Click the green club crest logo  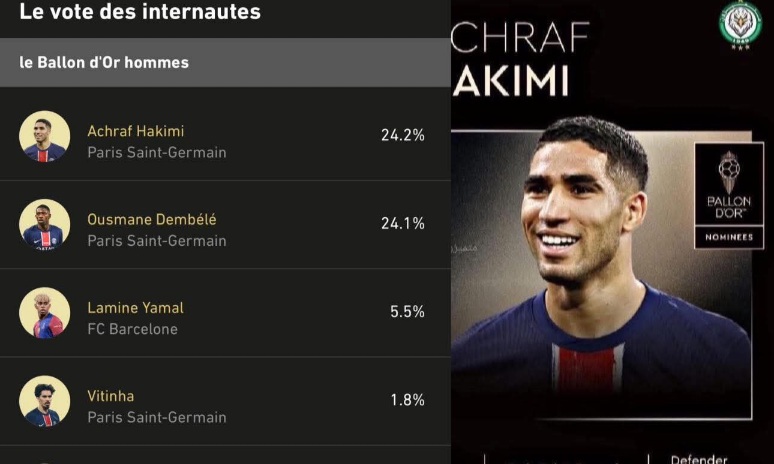click(740, 24)
